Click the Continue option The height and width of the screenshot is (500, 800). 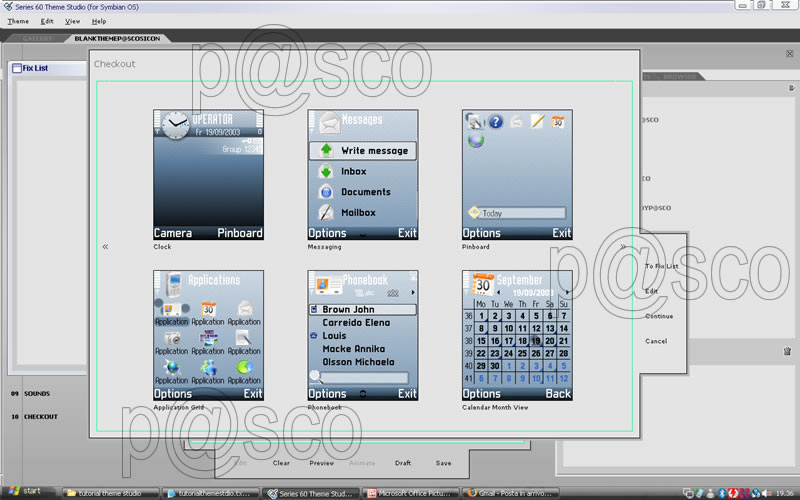pos(659,316)
